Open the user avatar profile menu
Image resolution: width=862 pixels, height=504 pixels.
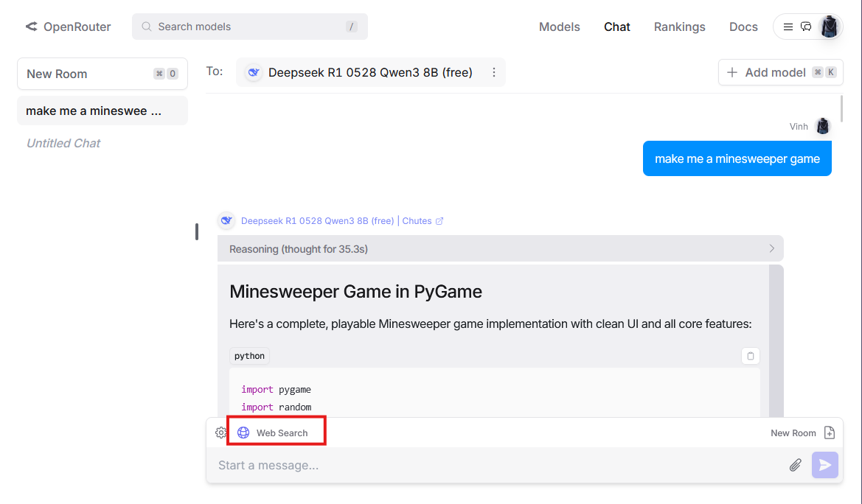click(x=829, y=27)
